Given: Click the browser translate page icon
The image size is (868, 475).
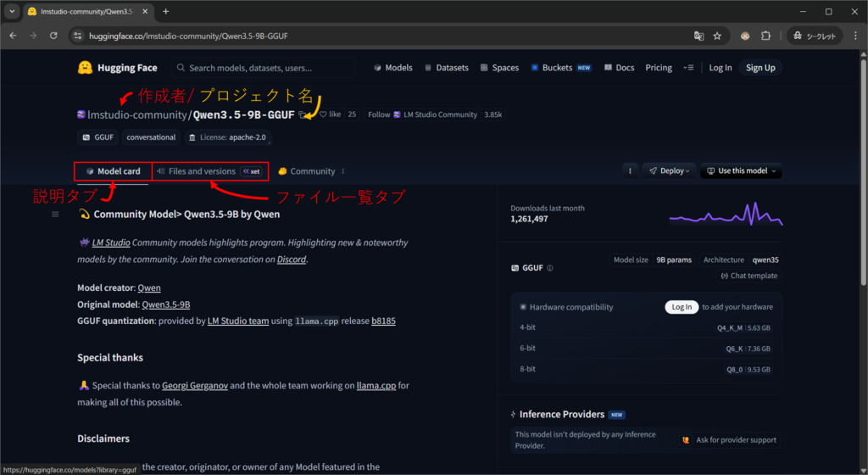Looking at the screenshot, I should [698, 36].
